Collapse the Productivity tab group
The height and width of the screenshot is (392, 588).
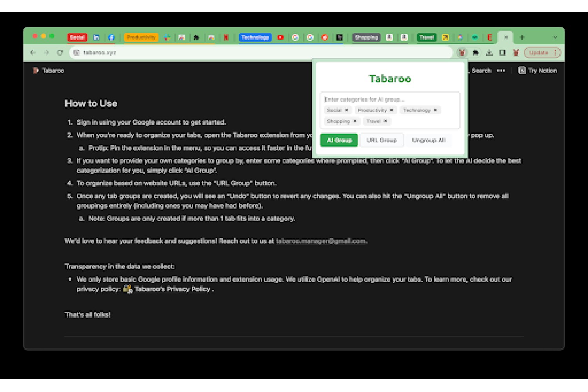(141, 38)
